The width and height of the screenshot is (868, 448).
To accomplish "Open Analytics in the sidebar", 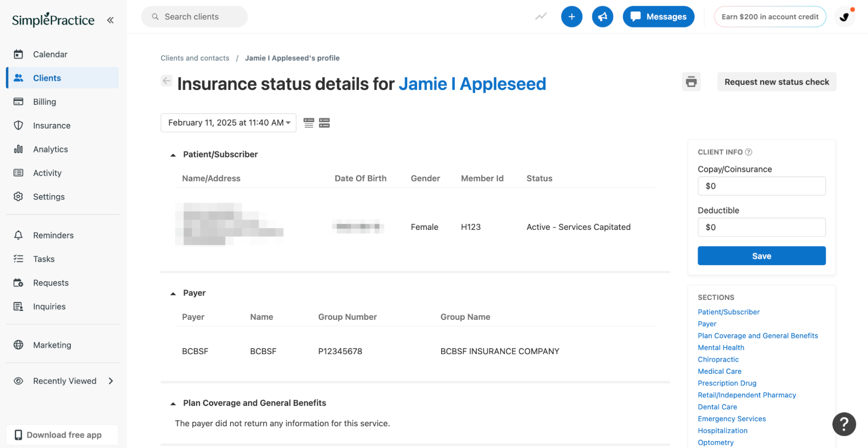I will (x=63, y=149).
